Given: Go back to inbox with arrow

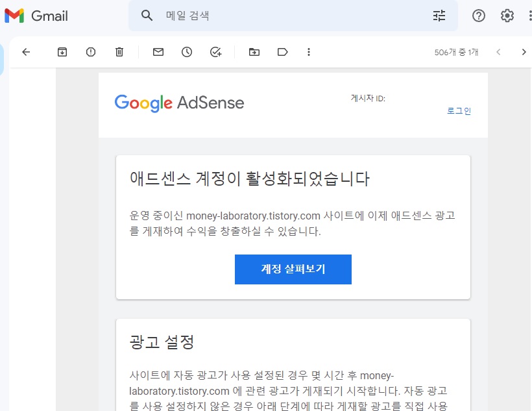Looking at the screenshot, I should tap(26, 52).
